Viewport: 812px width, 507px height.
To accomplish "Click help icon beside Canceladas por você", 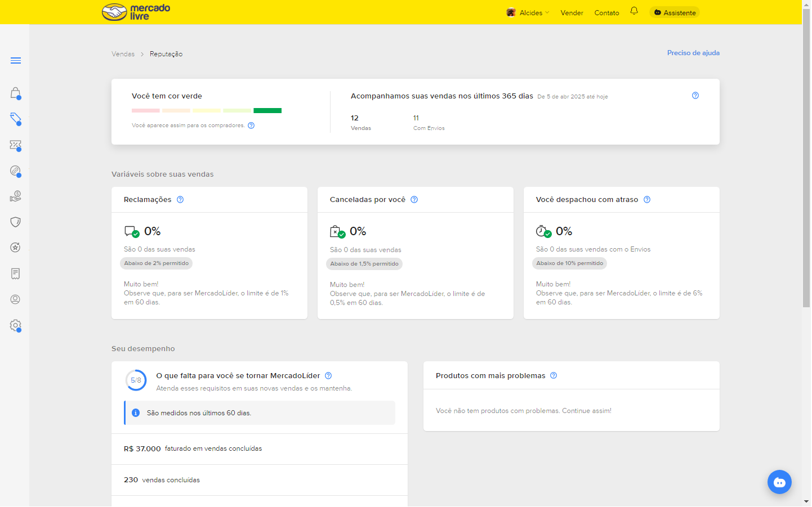I will pos(414,200).
